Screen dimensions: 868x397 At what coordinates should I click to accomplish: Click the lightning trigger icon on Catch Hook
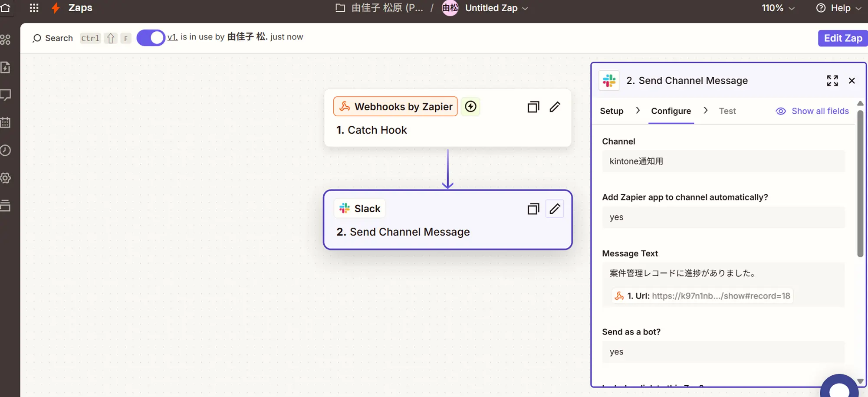click(x=470, y=107)
